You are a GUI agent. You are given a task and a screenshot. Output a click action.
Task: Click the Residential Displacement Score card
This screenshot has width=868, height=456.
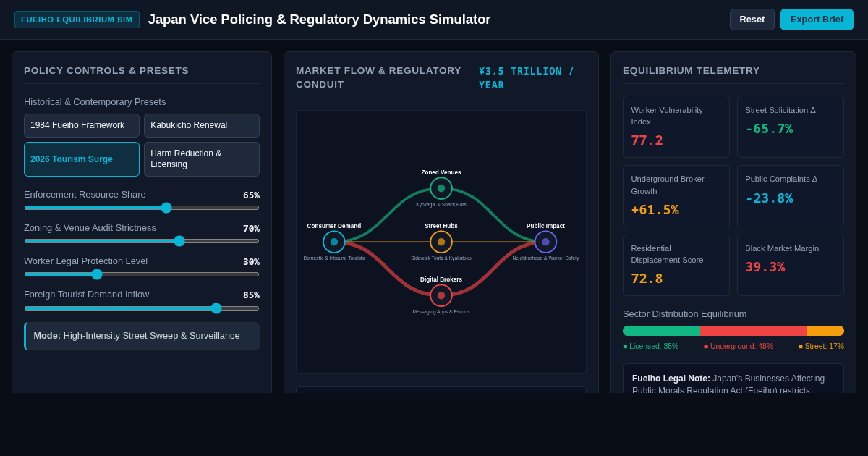pos(676,265)
